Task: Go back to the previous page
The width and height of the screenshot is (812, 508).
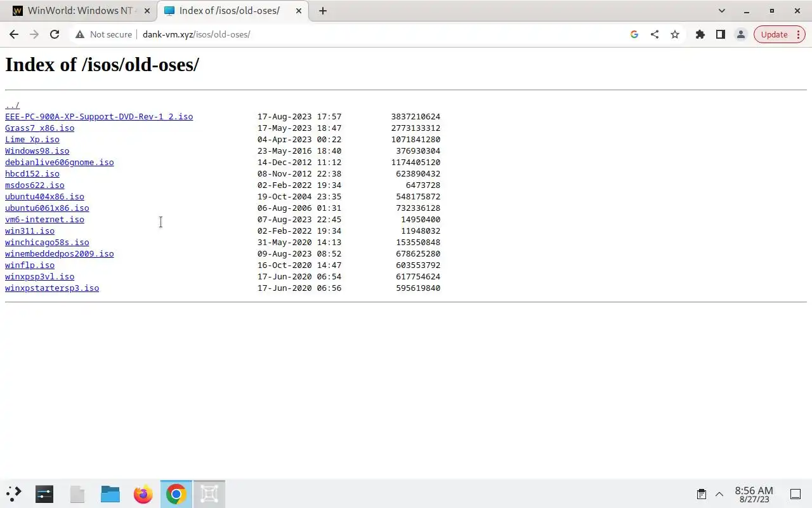Action: coord(14,34)
